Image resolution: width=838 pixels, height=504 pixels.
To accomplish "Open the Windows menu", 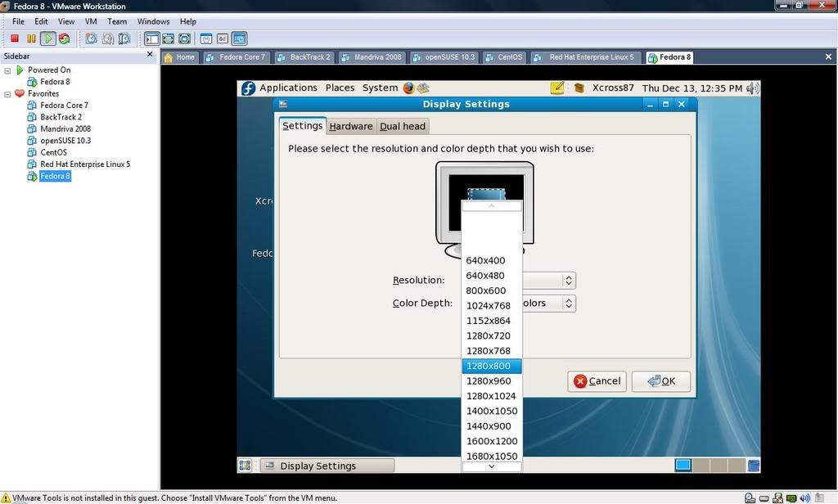I will click(153, 21).
